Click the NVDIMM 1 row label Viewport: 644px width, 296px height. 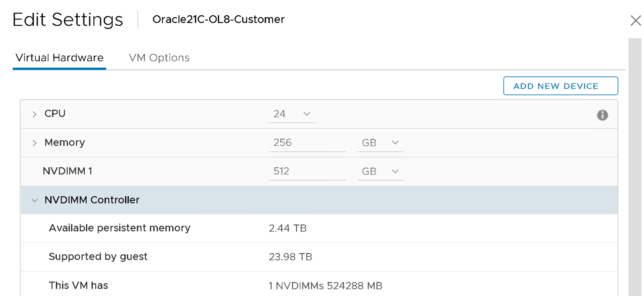(x=67, y=171)
